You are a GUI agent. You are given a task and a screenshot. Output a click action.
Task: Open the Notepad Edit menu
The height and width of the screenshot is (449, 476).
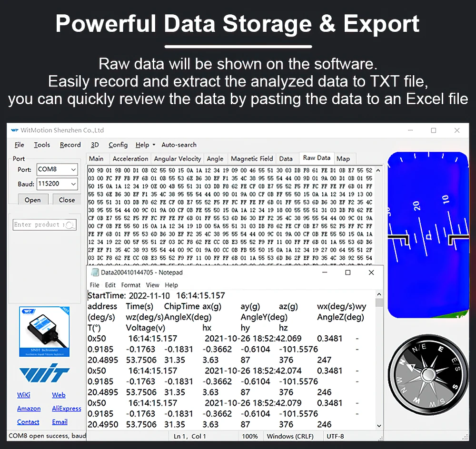(110, 285)
